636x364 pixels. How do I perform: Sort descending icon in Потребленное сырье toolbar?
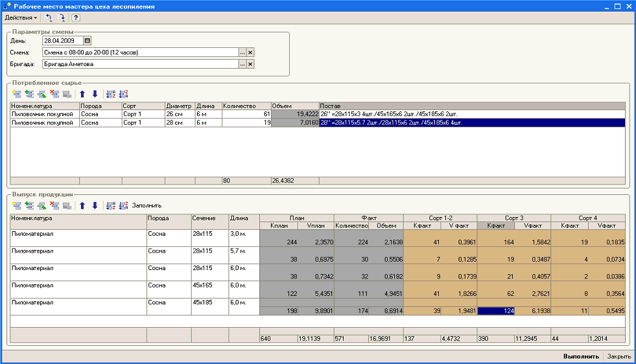point(124,94)
